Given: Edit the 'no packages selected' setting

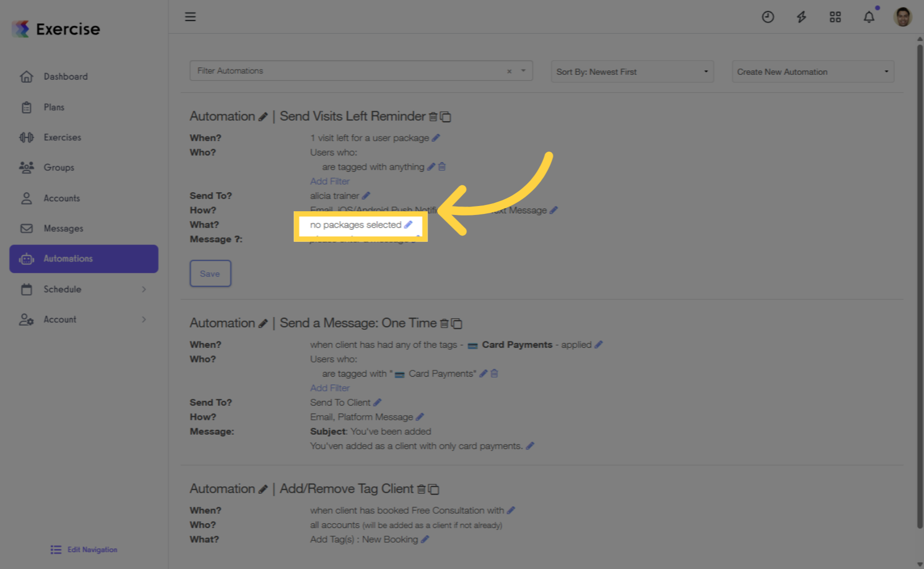Looking at the screenshot, I should 408,225.
